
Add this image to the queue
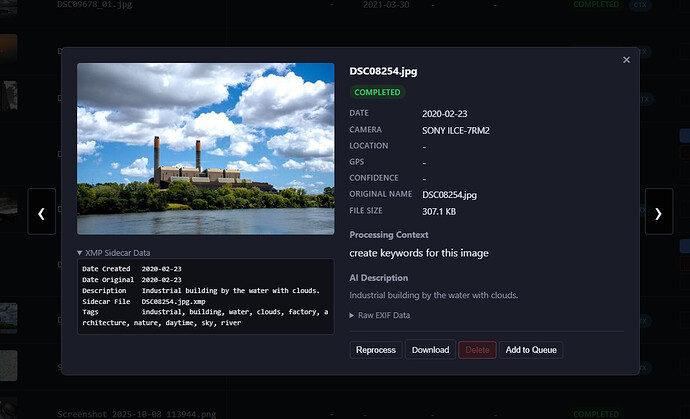(x=531, y=350)
